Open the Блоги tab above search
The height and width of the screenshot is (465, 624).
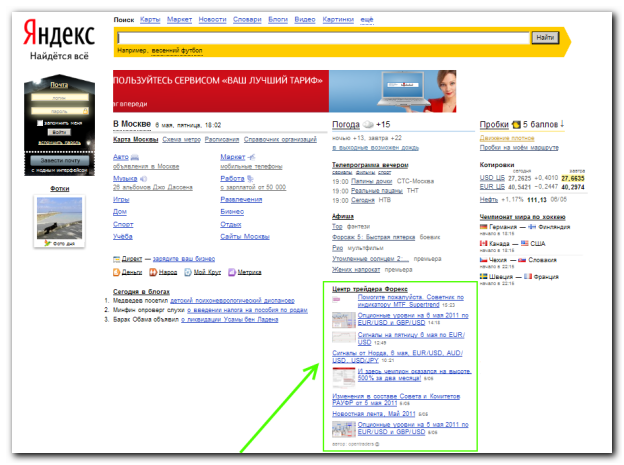coord(278,20)
